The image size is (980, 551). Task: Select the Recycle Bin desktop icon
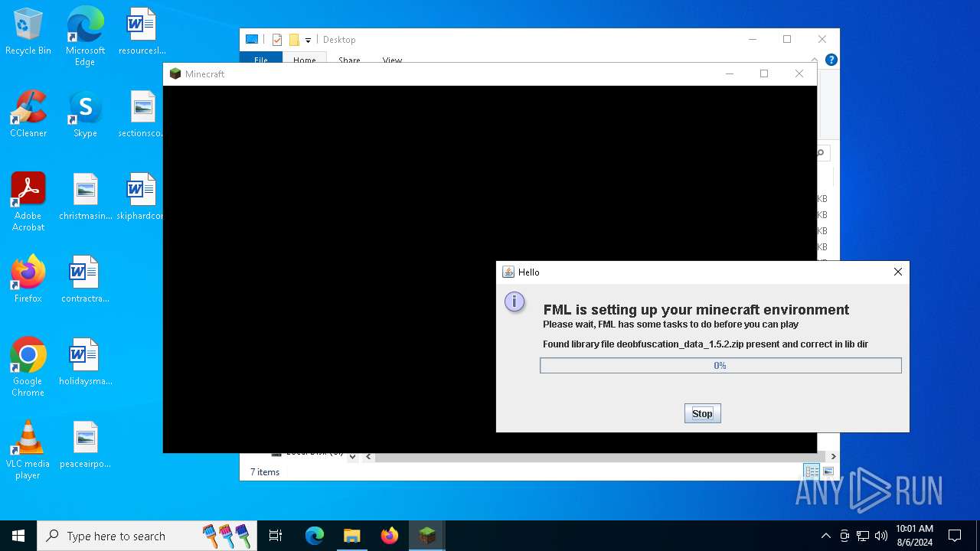pyautogui.click(x=28, y=32)
